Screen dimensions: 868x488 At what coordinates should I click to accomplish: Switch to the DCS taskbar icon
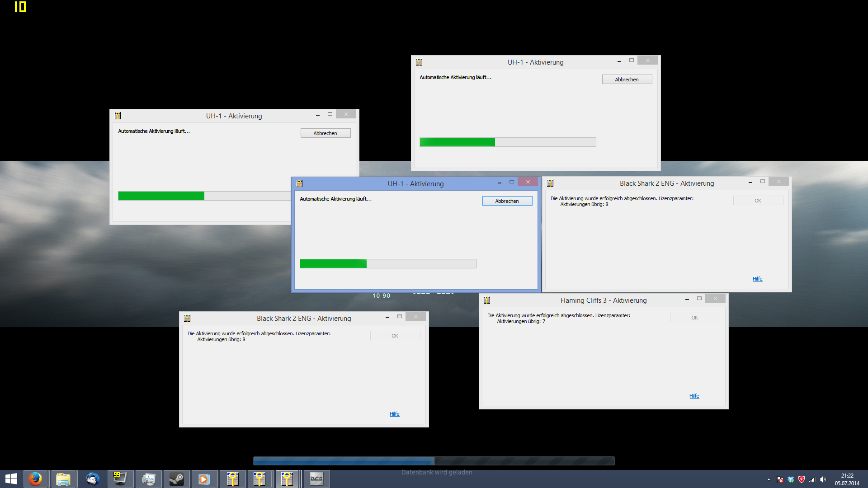pyautogui.click(x=316, y=479)
